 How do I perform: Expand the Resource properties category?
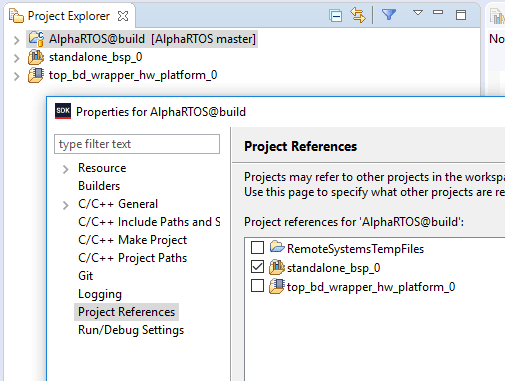(66, 169)
